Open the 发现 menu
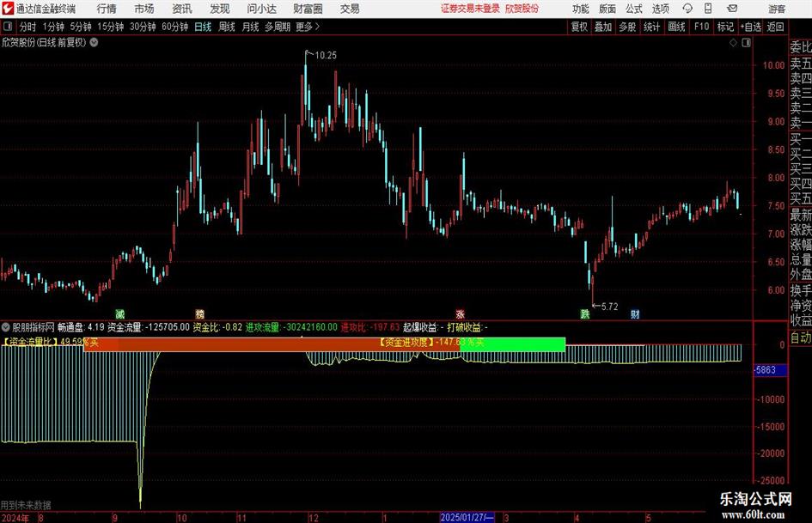Viewport: 812px width, 523px height. coord(220,9)
